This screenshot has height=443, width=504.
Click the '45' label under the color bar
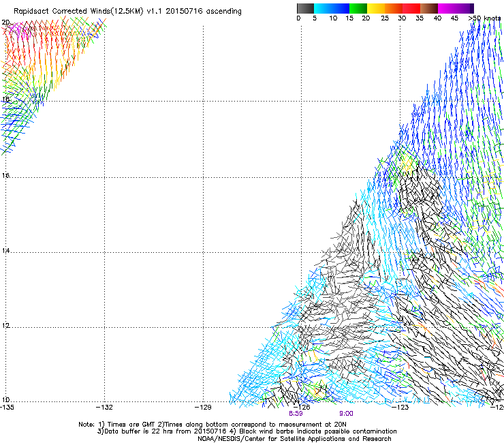coord(454,18)
